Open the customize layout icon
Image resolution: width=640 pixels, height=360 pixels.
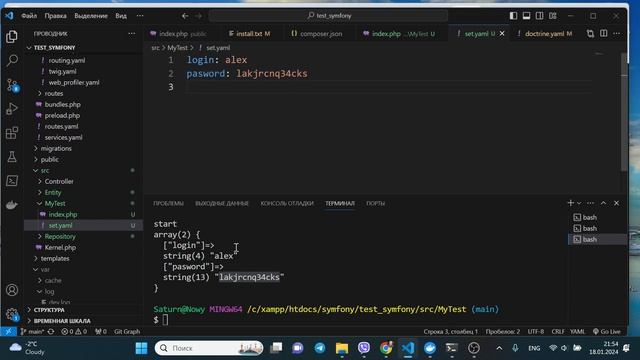point(553,16)
